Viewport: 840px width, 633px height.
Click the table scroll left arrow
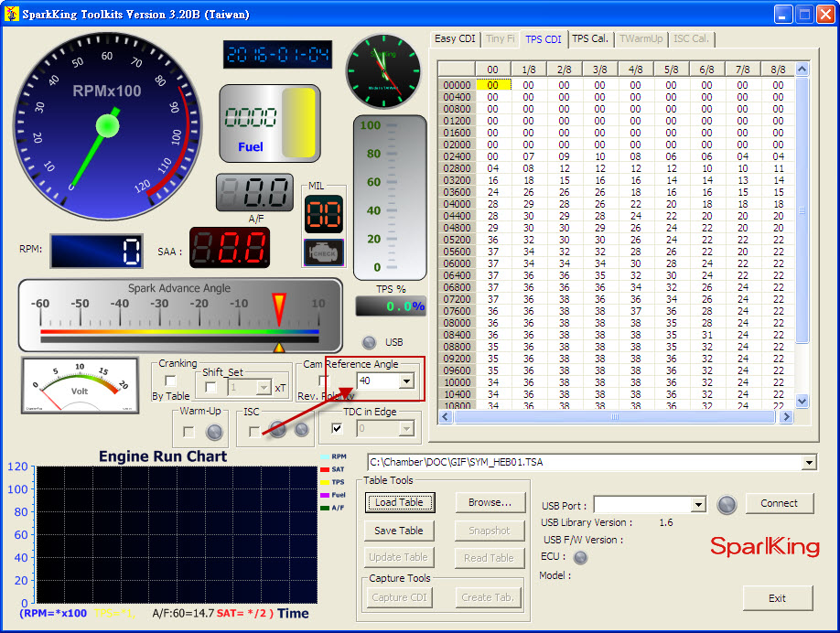point(446,416)
